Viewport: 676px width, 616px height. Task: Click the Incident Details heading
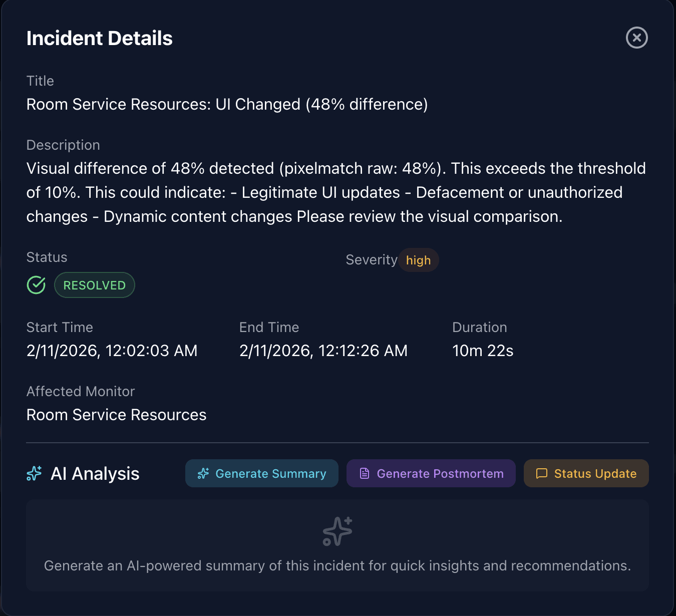99,38
